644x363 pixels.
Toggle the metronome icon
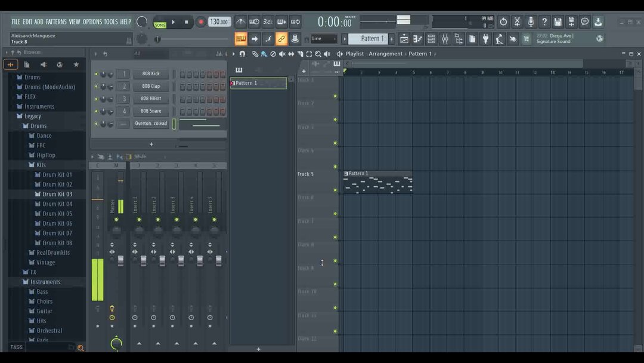[x=241, y=21]
